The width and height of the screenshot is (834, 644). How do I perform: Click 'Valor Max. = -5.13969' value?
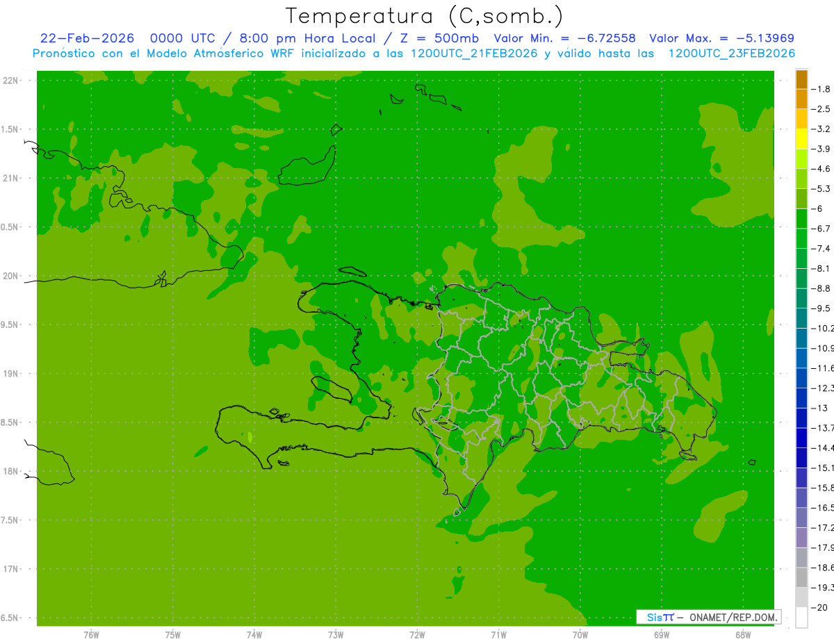(721, 38)
